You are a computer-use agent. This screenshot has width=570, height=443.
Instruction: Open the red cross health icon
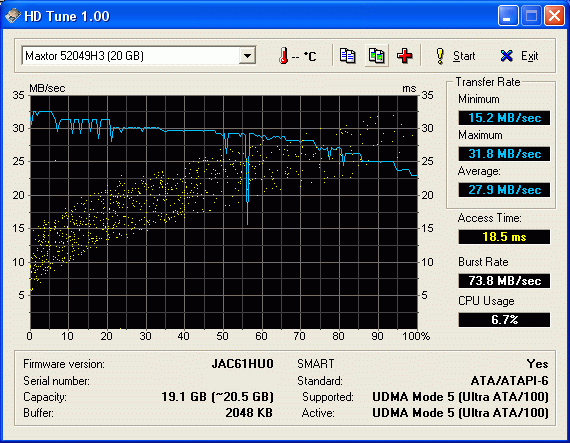[405, 56]
